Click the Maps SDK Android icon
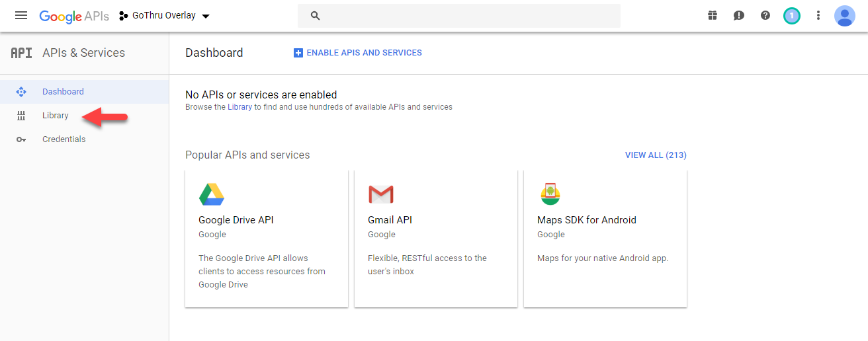Screen dimensions: 868x341 (x=550, y=194)
